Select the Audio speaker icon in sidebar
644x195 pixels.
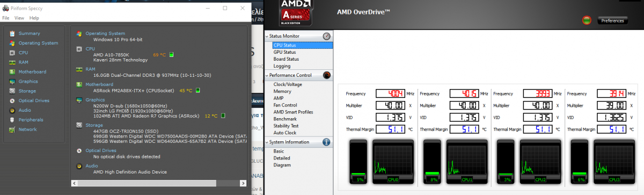click(x=12, y=110)
